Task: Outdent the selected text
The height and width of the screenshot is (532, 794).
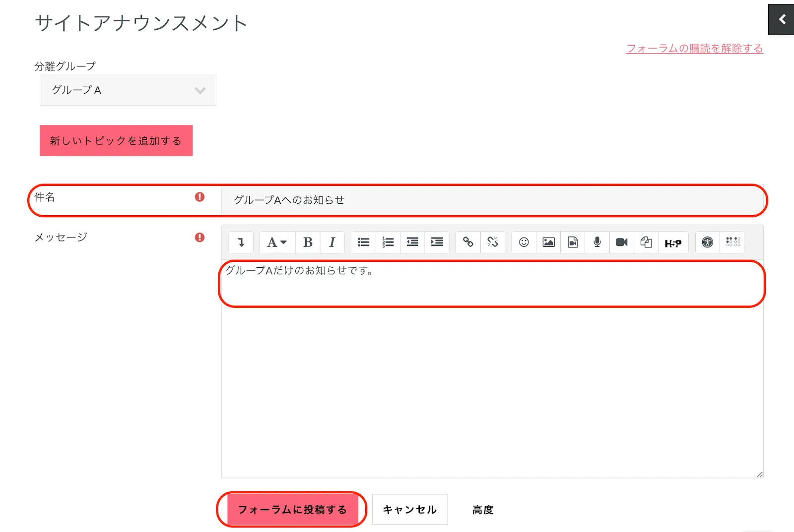Action: coord(412,242)
